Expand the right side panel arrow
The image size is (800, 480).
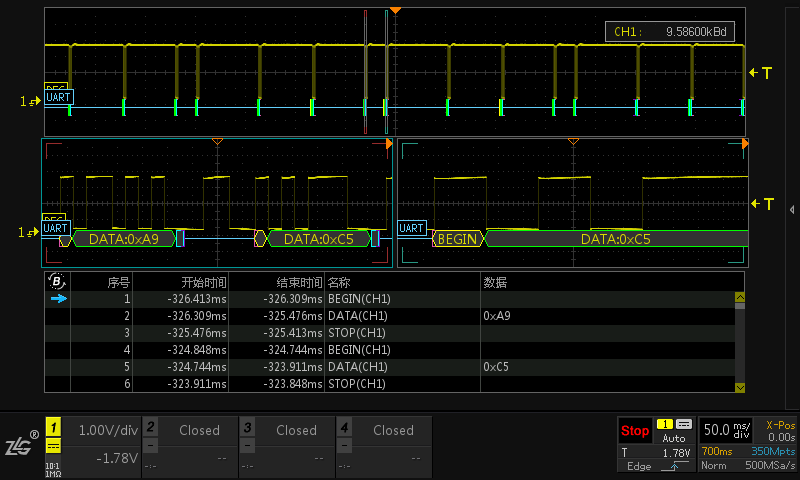tap(792, 208)
